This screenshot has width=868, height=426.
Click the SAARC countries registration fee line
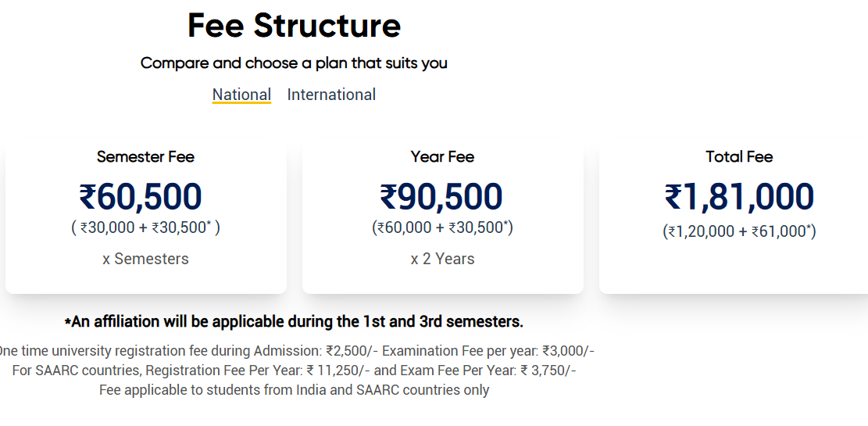(294, 370)
